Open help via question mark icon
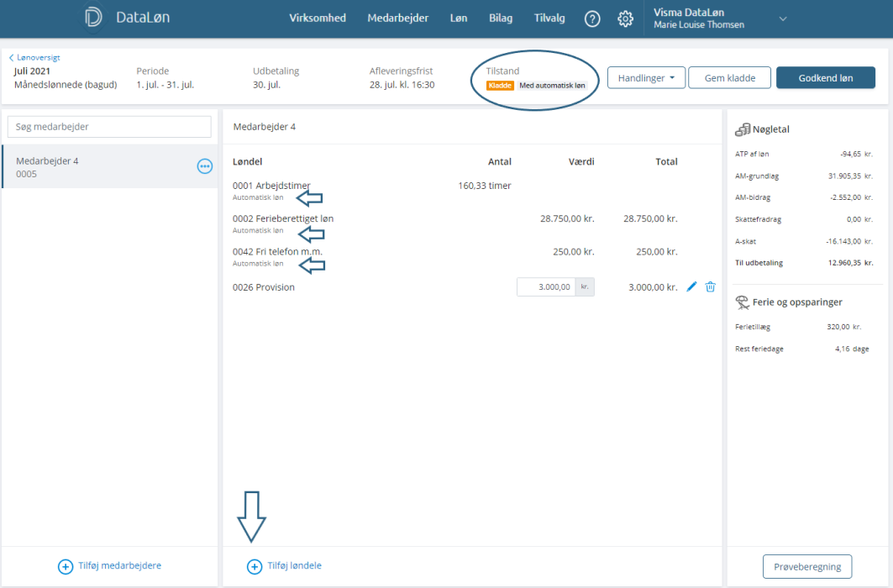Image resolution: width=893 pixels, height=588 pixels. 592,18
